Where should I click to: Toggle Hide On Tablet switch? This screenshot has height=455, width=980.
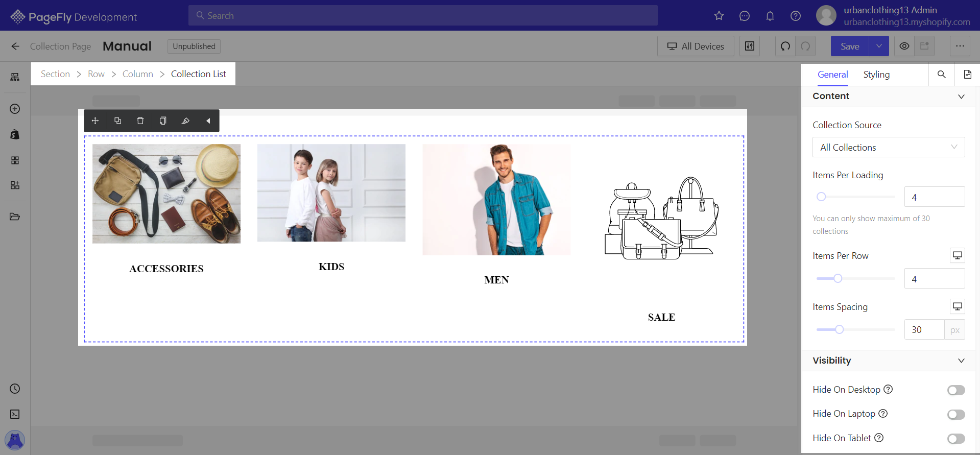coord(956,439)
